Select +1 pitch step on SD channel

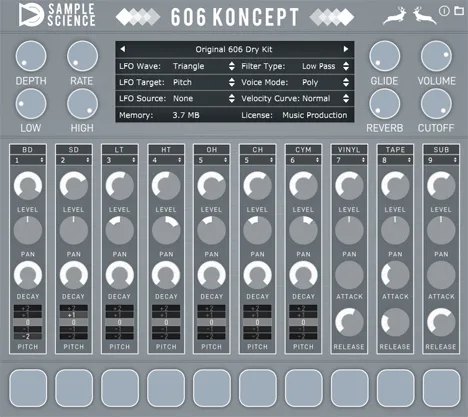[73, 315]
